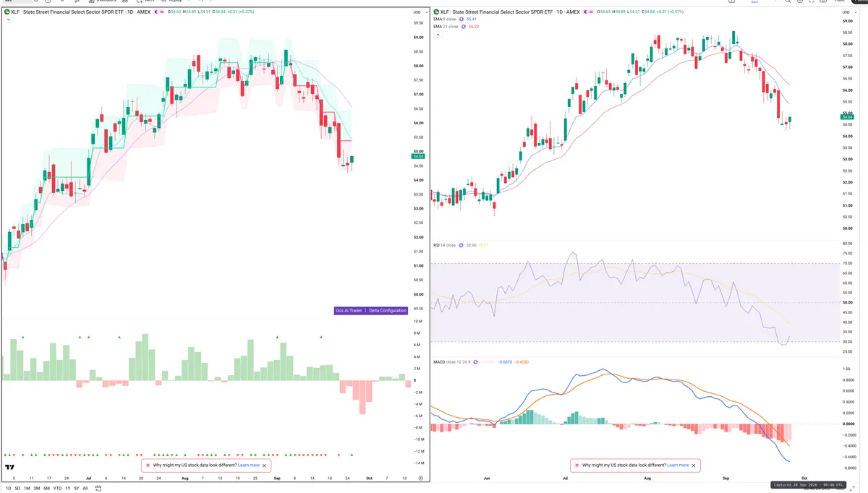868x493 pixels.
Task: Dismiss the US stock data notice on right chart
Action: [694, 466]
